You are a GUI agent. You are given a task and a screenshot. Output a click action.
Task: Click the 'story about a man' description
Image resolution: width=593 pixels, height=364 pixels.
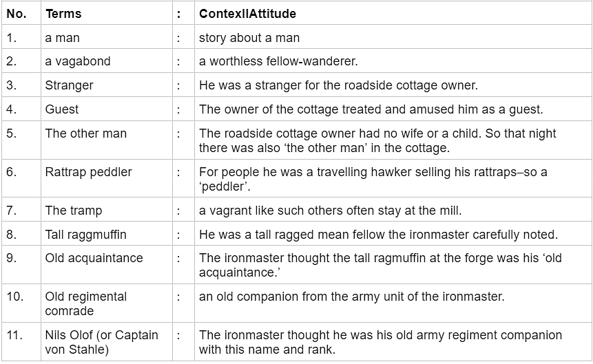pyautogui.click(x=249, y=37)
